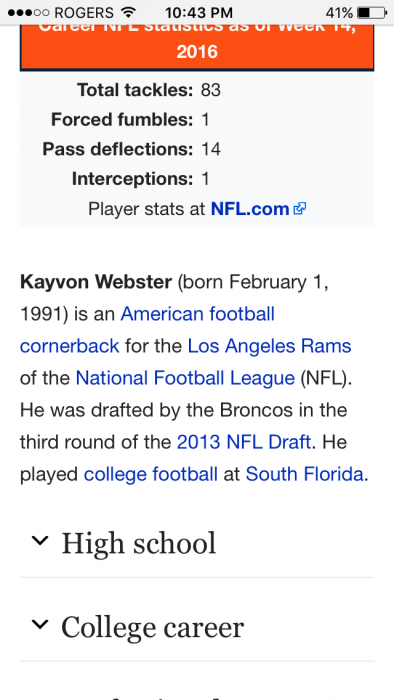Screen dimensions: 394x700
Task: Tap the High school section heading
Action: (139, 543)
